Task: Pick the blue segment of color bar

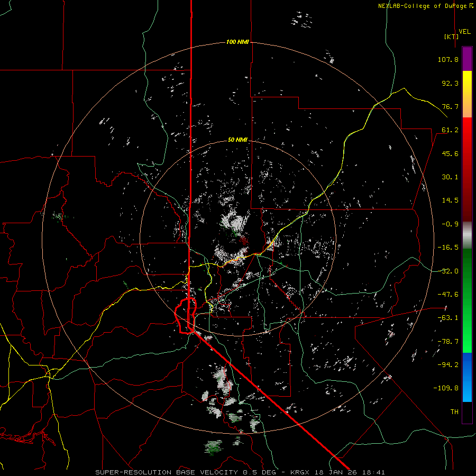Action: (x=467, y=377)
